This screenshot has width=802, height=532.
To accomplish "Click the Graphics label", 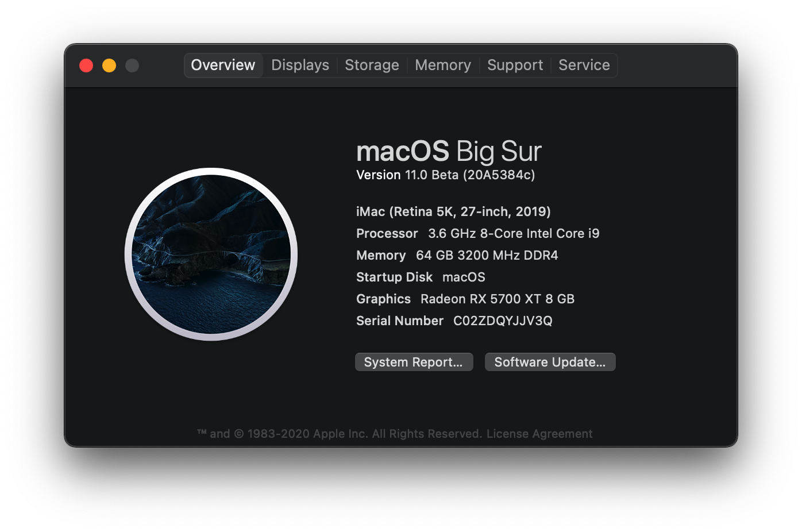I will (383, 299).
